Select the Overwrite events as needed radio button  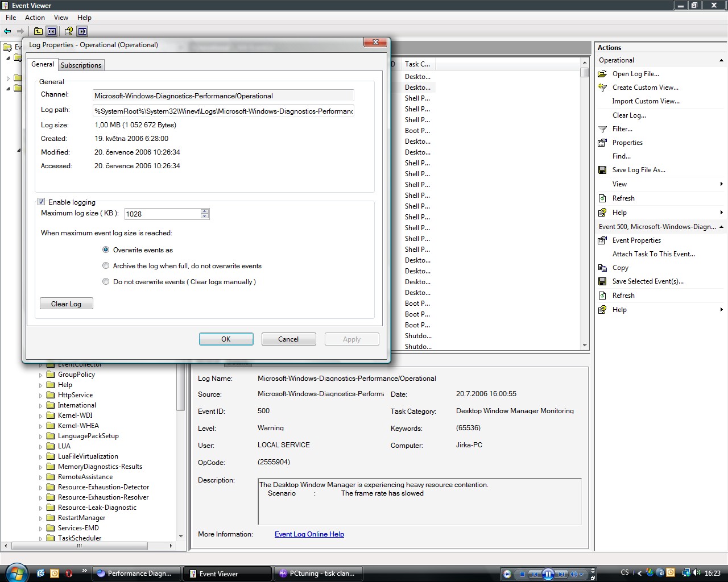(x=106, y=250)
